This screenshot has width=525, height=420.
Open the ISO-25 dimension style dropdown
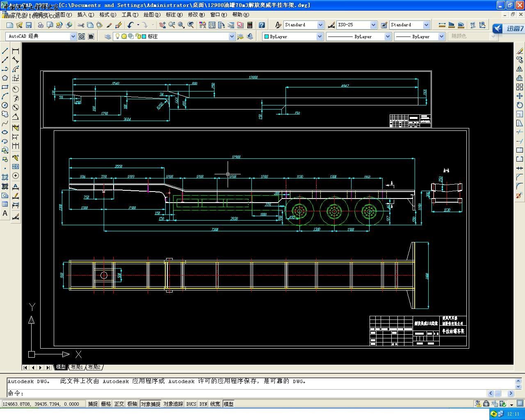click(x=373, y=25)
